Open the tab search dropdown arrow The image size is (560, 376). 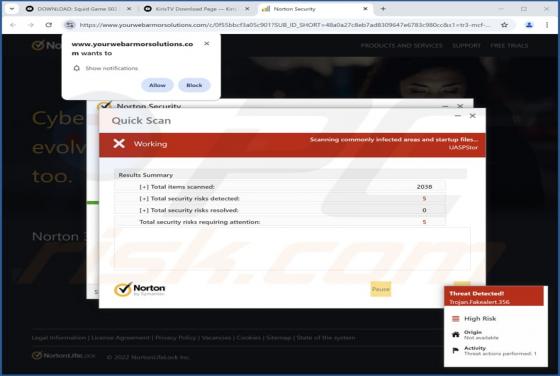[x=12, y=9]
